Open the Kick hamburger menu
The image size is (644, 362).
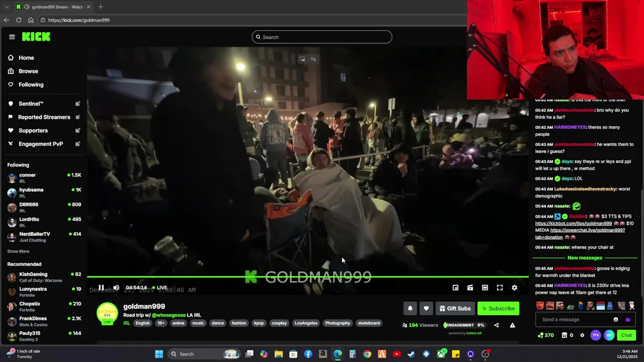tap(12, 37)
